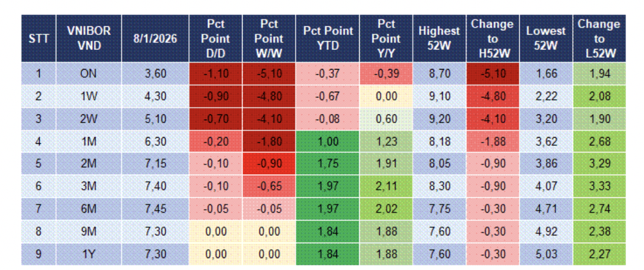Viewport: 644px width, 270px height.
Task: Click the 9,20 Highest 52W cell
Action: click(x=439, y=119)
